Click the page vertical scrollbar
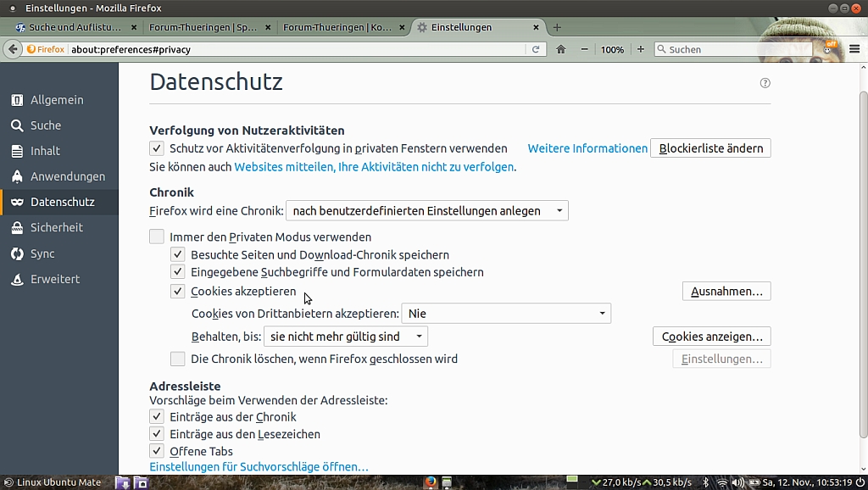Image resolution: width=868 pixels, height=490 pixels. (863, 265)
